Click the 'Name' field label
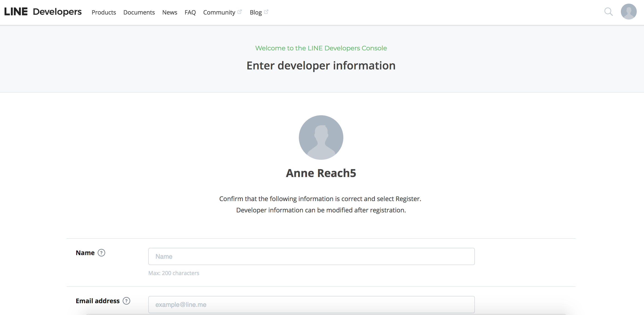Image resolution: width=644 pixels, height=315 pixels. pos(85,253)
